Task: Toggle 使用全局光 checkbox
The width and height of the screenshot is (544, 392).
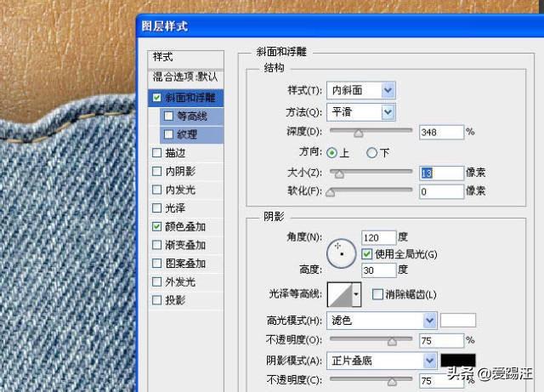Action: 366,254
